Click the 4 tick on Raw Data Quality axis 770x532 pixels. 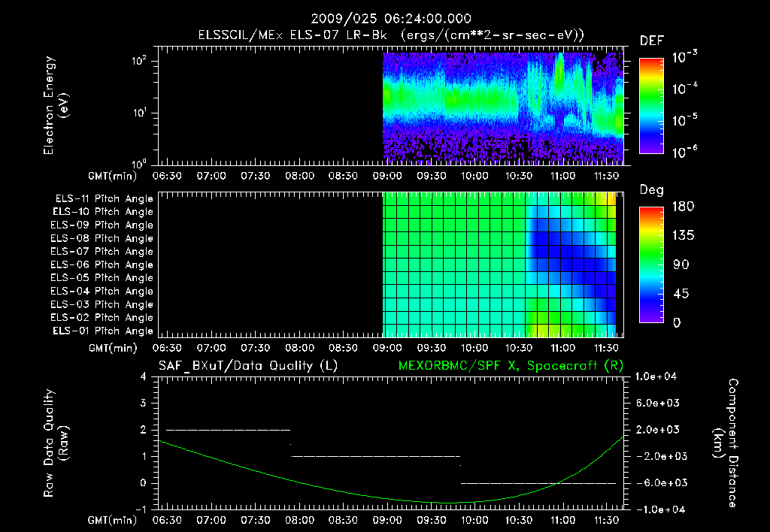[144, 377]
